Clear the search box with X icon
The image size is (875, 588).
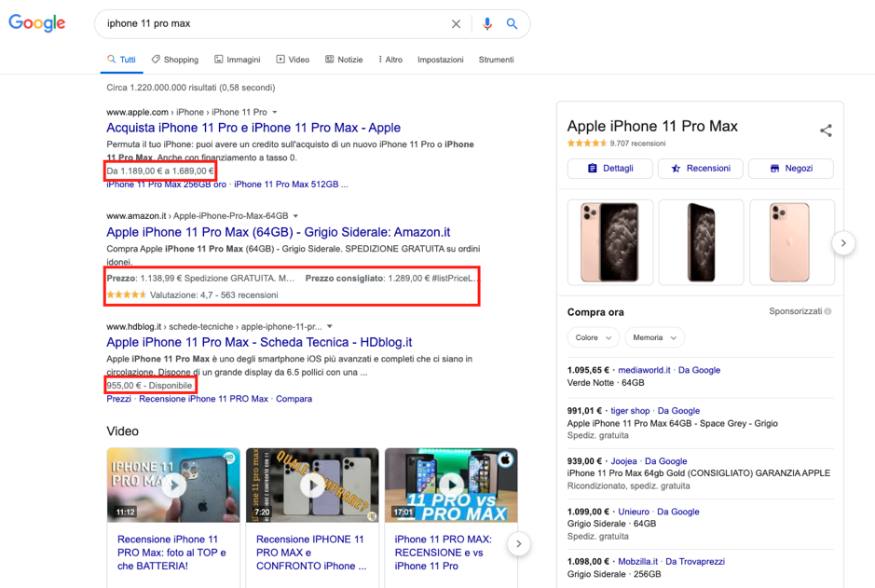point(456,23)
